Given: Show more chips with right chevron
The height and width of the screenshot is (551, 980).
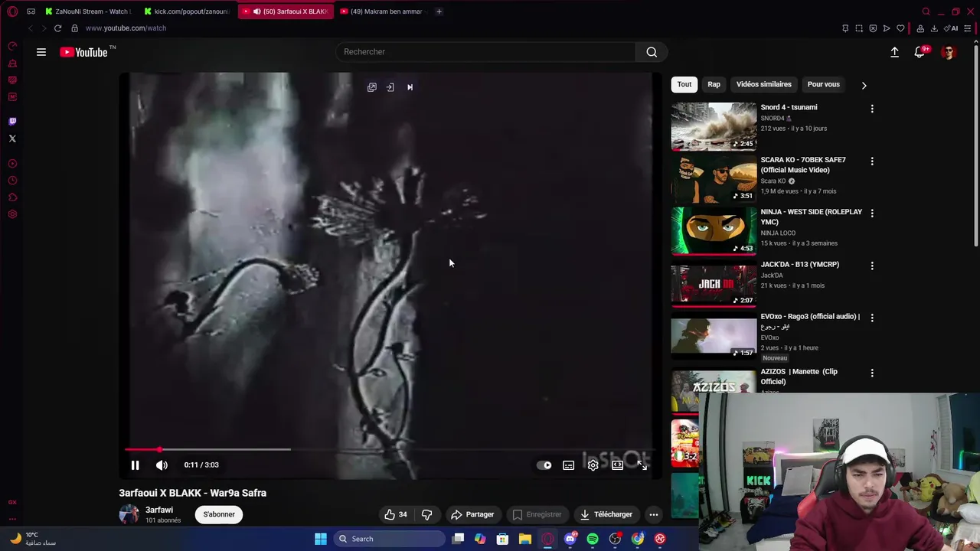Looking at the screenshot, I should [864, 85].
